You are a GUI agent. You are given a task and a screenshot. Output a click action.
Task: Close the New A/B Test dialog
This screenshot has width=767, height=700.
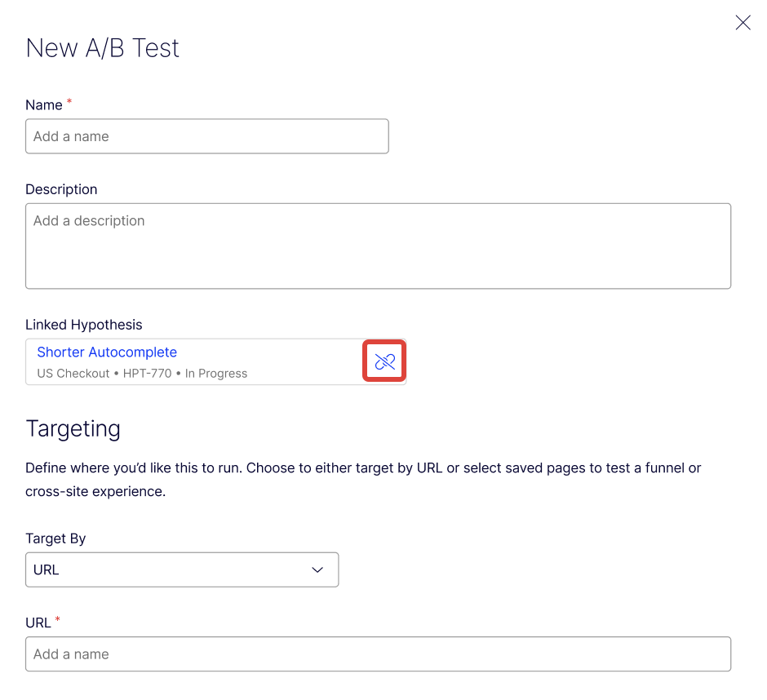tap(743, 23)
